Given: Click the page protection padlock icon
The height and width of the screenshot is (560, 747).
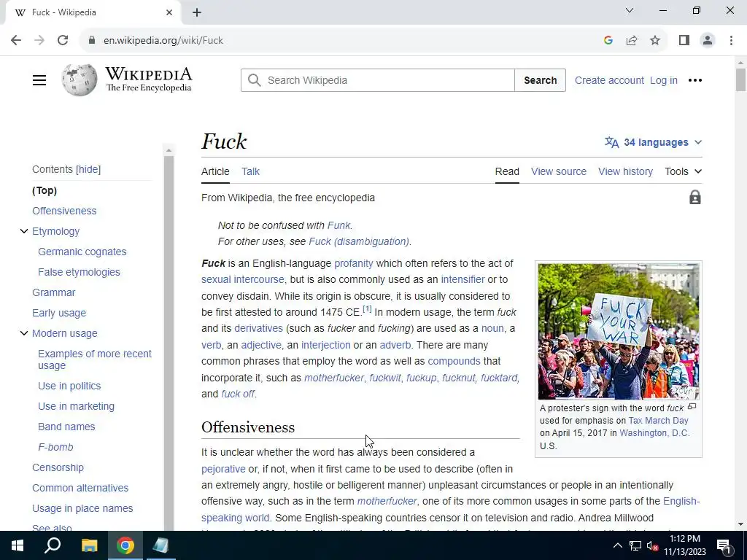Looking at the screenshot, I should 695,197.
